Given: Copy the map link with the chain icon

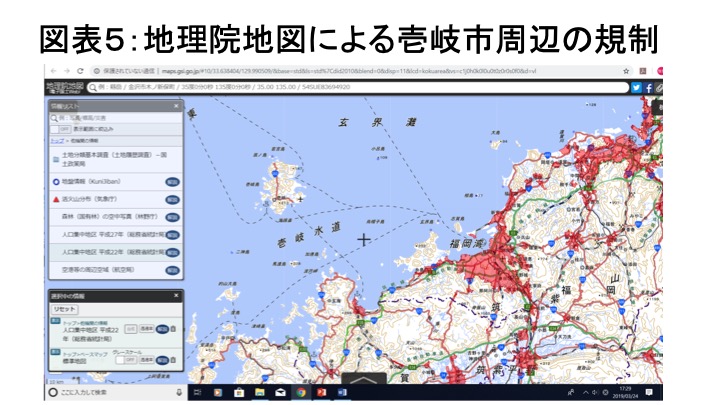Looking at the screenshot, I should tap(658, 88).
